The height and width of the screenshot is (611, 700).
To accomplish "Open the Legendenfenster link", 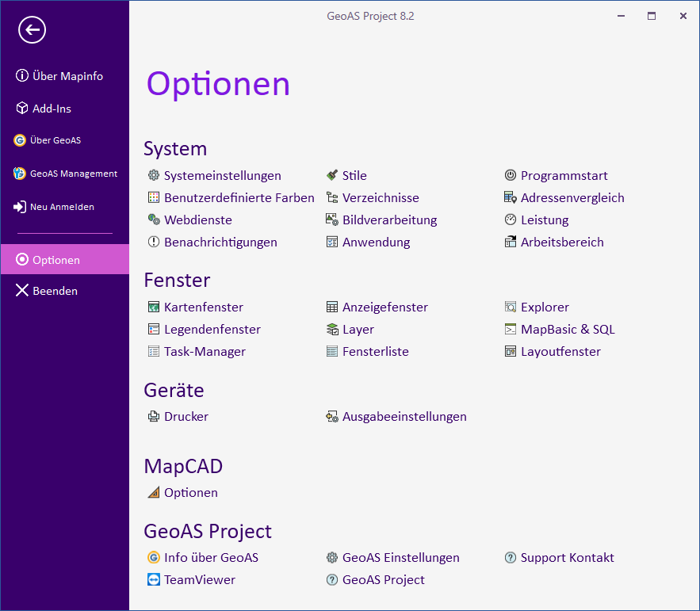I will click(x=212, y=329).
